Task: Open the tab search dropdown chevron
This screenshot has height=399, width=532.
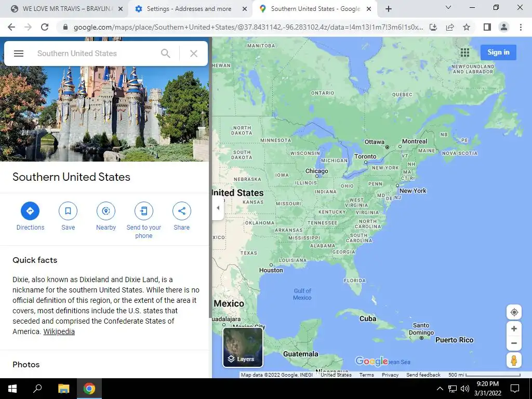Action: (x=448, y=7)
